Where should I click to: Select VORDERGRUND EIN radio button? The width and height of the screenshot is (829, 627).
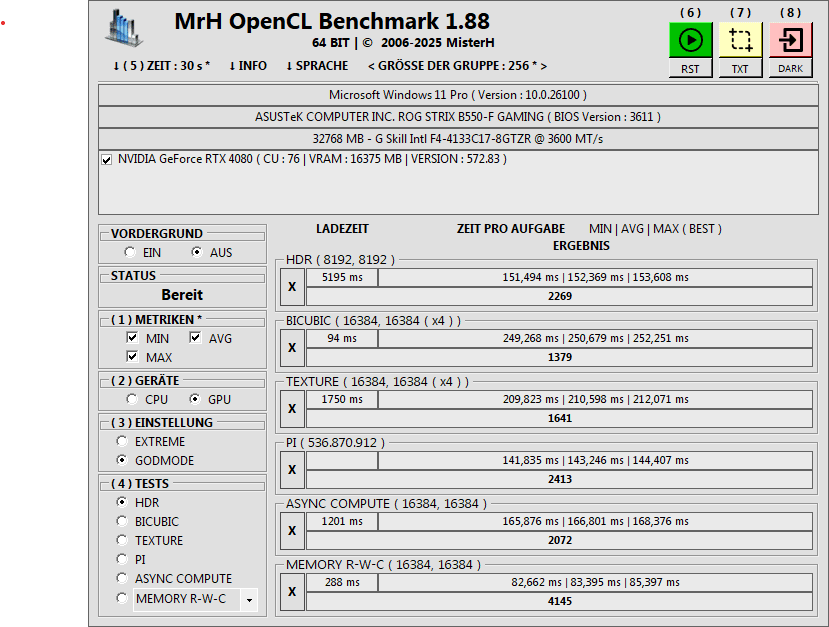click(130, 252)
